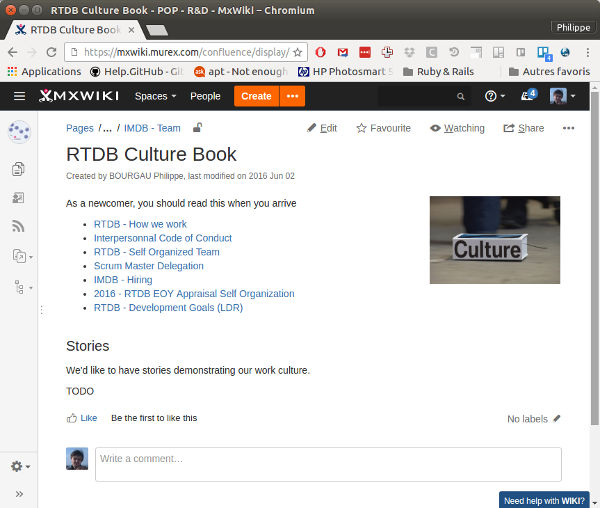The image size is (600, 508).
Task: Open 'Interpersonnal Code of Conduct' link
Action: tap(163, 238)
